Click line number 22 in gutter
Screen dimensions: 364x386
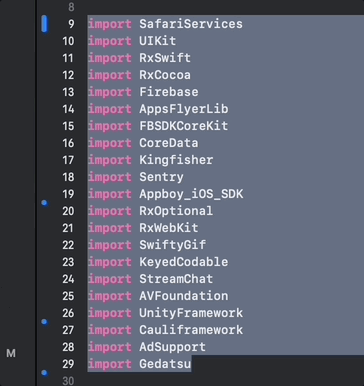(68, 245)
